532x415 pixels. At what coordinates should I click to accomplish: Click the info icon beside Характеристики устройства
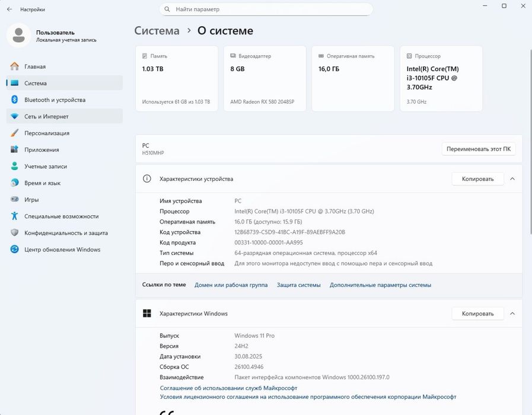click(x=146, y=178)
